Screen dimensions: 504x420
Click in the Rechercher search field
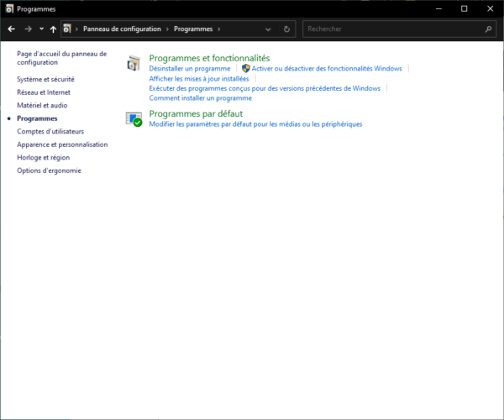pos(391,29)
